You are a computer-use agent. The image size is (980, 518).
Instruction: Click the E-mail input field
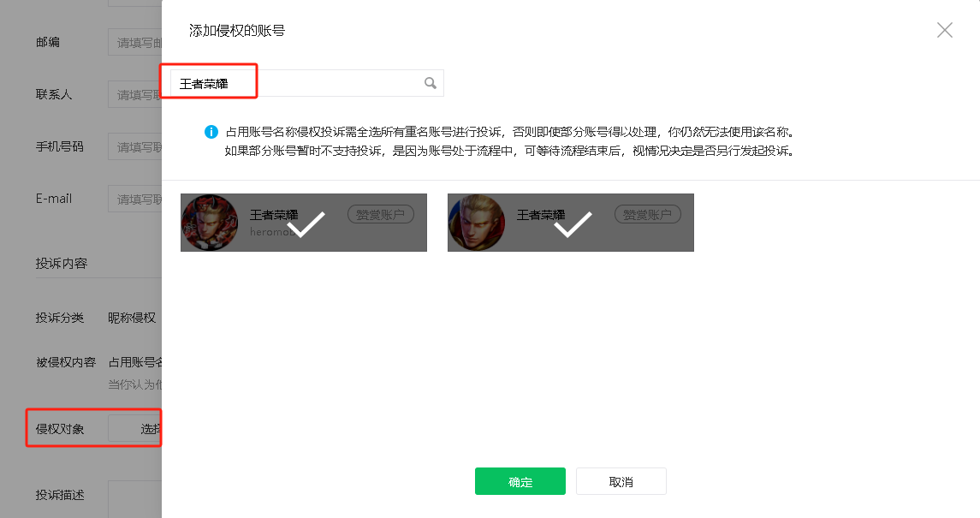point(135,199)
